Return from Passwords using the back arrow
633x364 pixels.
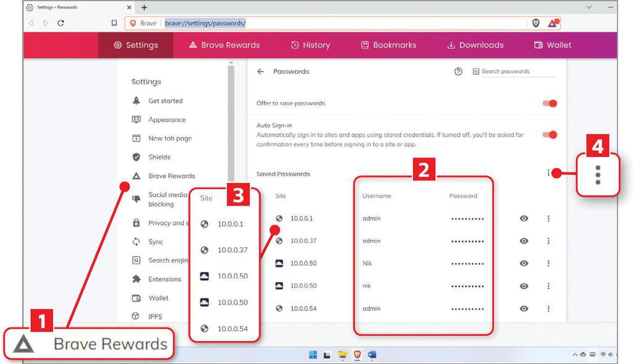pyautogui.click(x=260, y=72)
